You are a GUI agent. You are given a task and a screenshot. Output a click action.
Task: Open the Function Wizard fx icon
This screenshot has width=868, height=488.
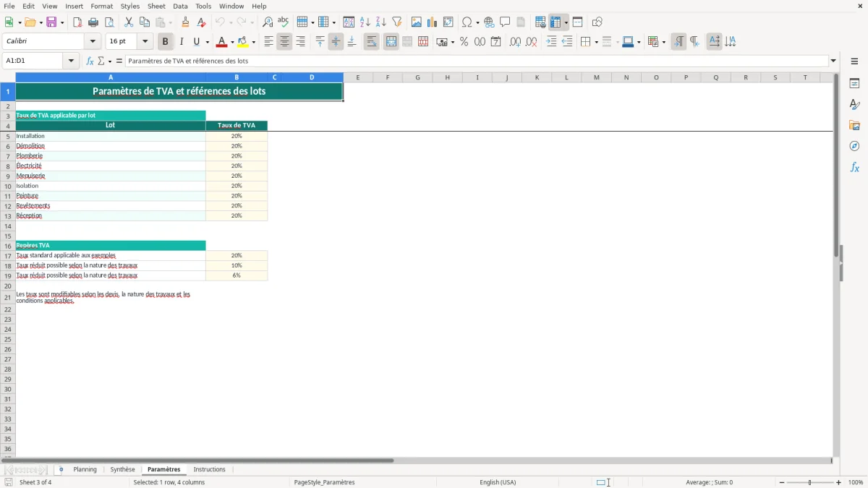coord(90,61)
